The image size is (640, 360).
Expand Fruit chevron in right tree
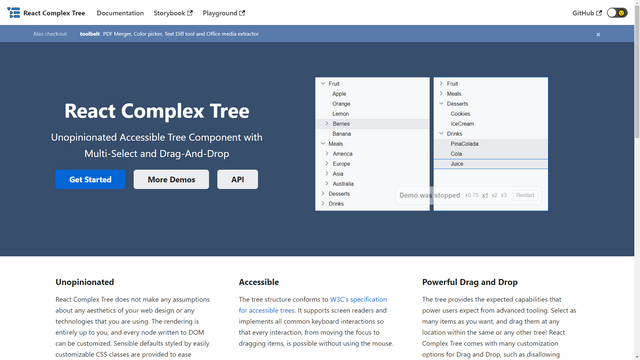[441, 83]
